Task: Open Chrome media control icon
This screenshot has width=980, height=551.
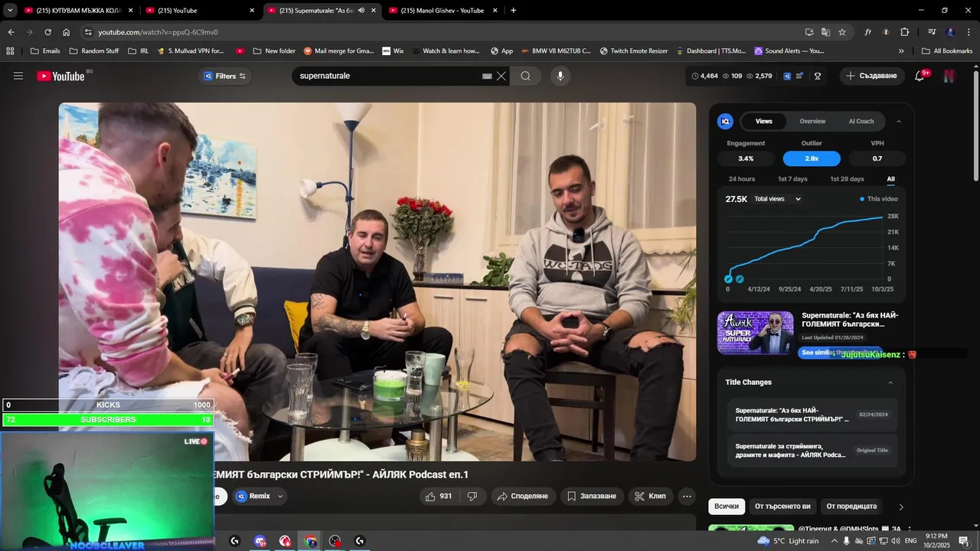Action: pos(932,32)
